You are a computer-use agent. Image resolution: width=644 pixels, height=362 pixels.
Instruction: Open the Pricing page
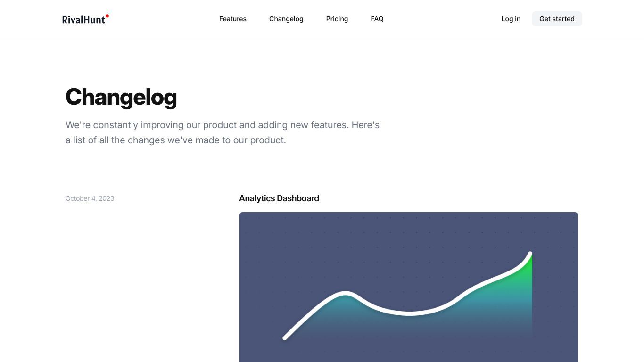click(337, 19)
